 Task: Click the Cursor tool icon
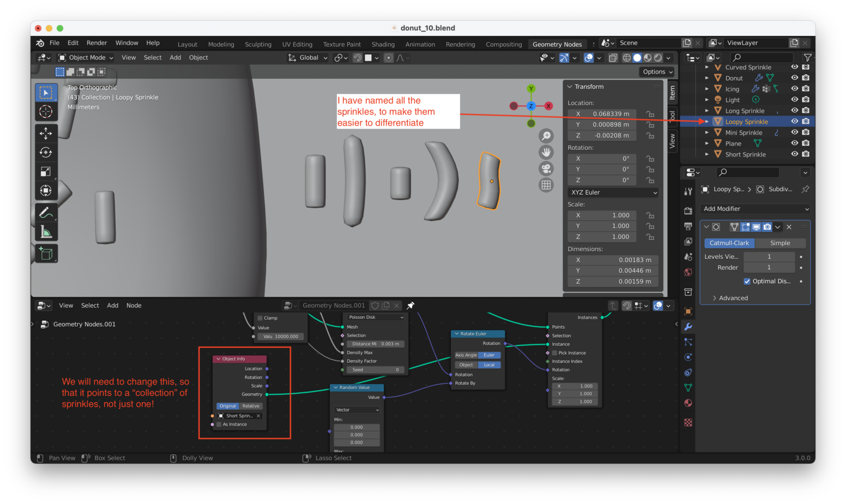(x=46, y=112)
